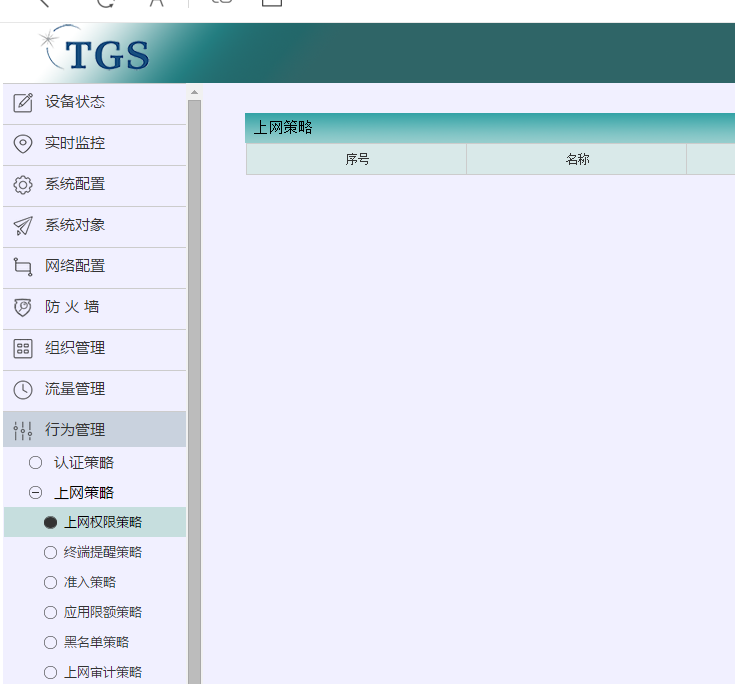Collapse the 行为管理 menu
Image resolution: width=735 pixels, height=684 pixels.
pos(94,429)
